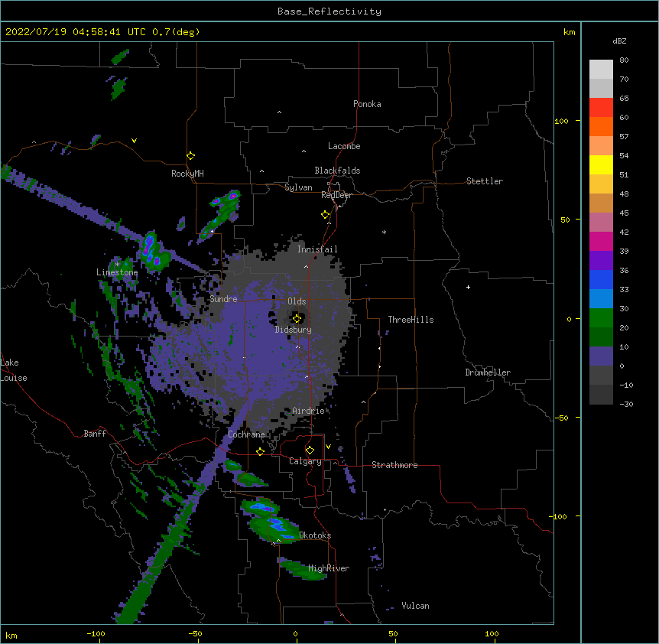Pick the green 30 dBZ legend swatch

tap(601, 318)
